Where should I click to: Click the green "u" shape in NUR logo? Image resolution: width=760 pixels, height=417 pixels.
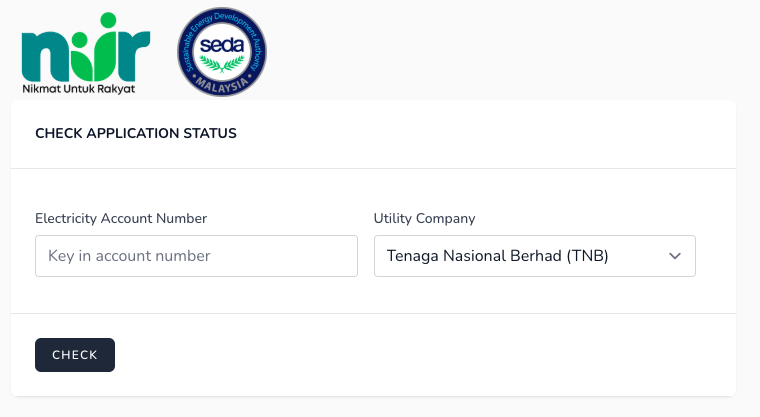(95, 56)
